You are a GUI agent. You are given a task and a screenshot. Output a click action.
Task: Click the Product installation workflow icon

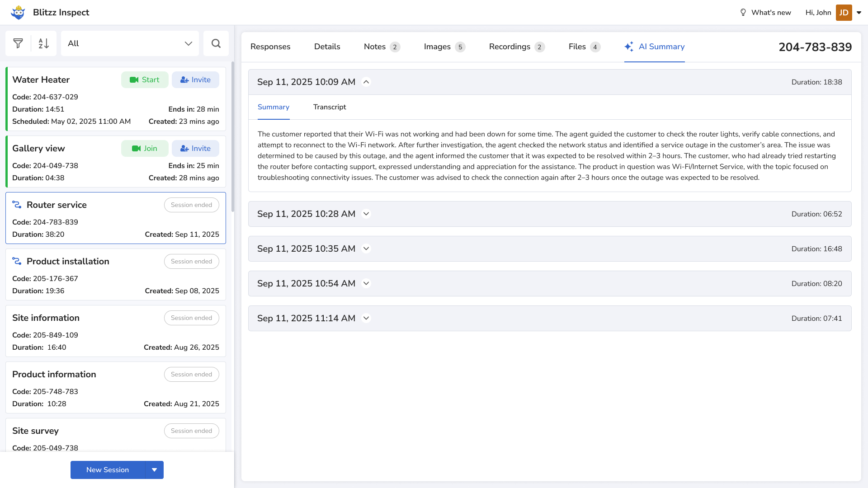(x=17, y=261)
